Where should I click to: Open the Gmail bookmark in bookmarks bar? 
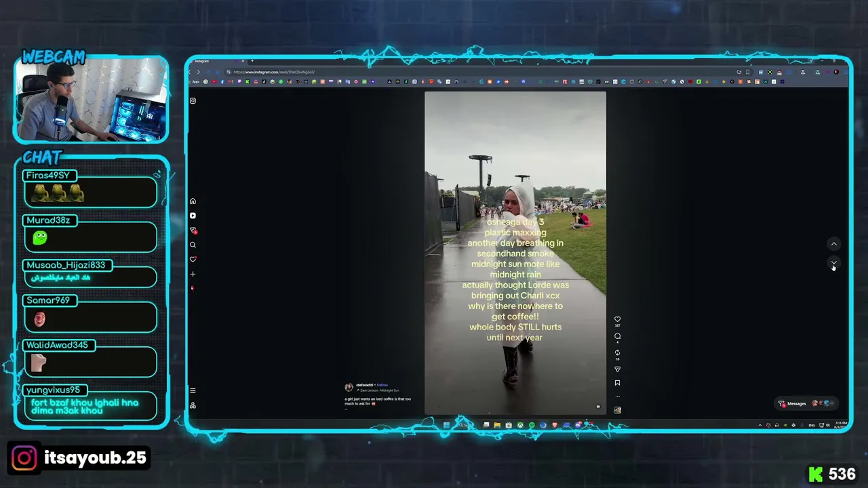(231, 82)
